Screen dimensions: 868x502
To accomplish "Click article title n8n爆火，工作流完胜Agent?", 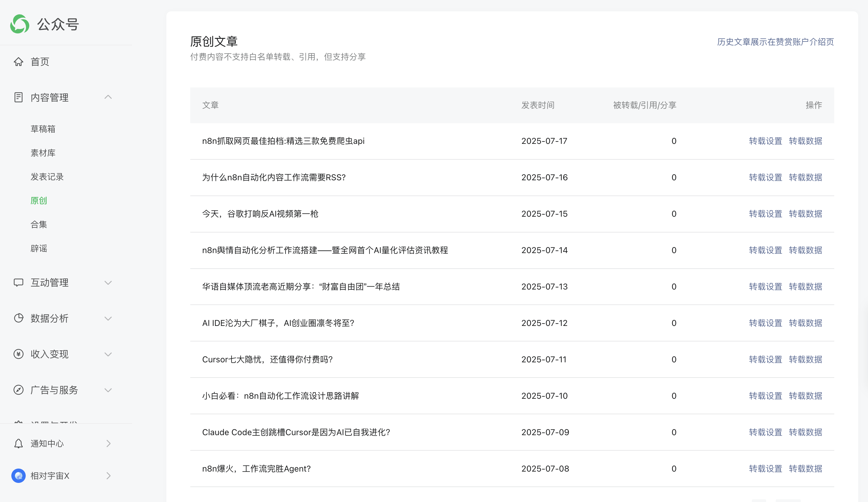I will tap(256, 469).
